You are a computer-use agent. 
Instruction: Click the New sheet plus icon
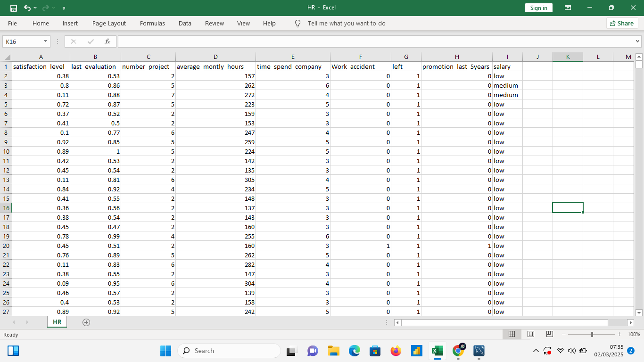(86, 322)
